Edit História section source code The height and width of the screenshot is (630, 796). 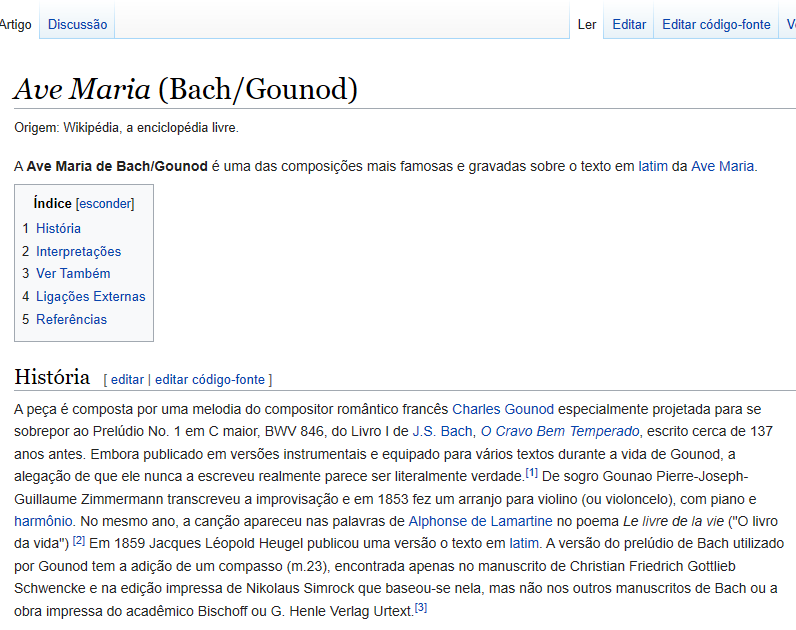coord(210,379)
